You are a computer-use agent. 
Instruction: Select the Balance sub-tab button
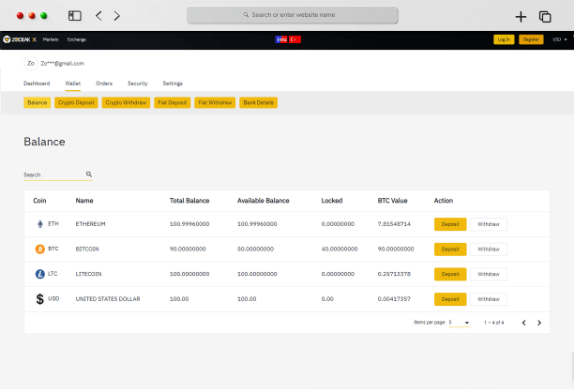(37, 103)
